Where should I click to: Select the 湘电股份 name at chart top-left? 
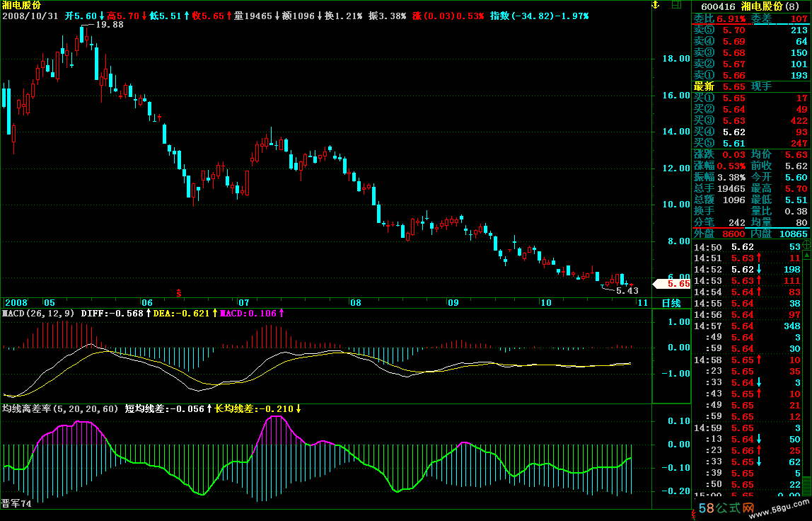pyautogui.click(x=22, y=5)
